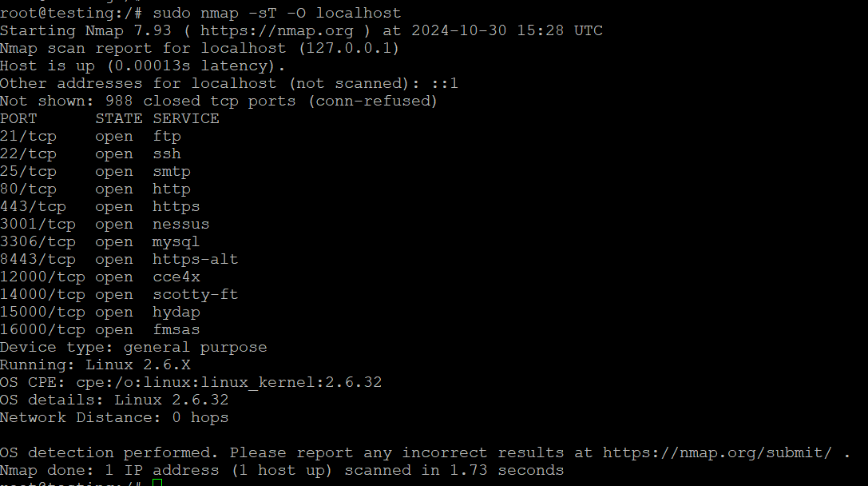Click the Network Distance: 0 hops line
The height and width of the screenshot is (486, 868).
click(114, 418)
